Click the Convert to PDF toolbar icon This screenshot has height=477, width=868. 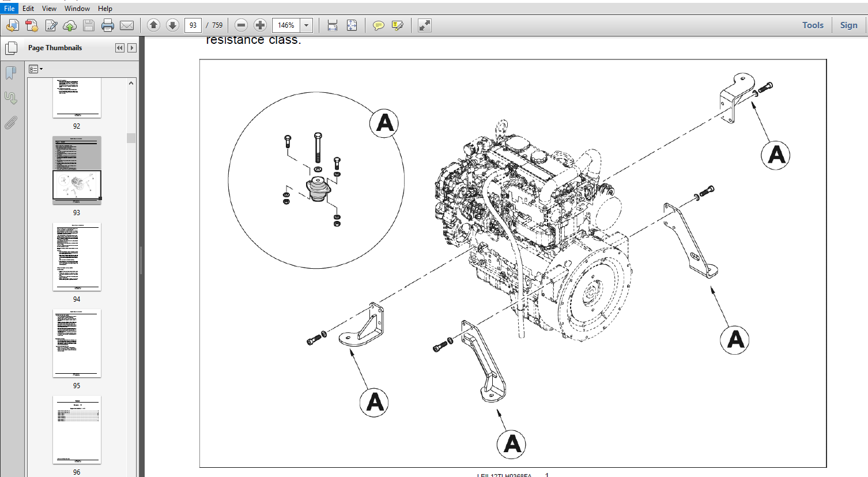click(x=32, y=25)
